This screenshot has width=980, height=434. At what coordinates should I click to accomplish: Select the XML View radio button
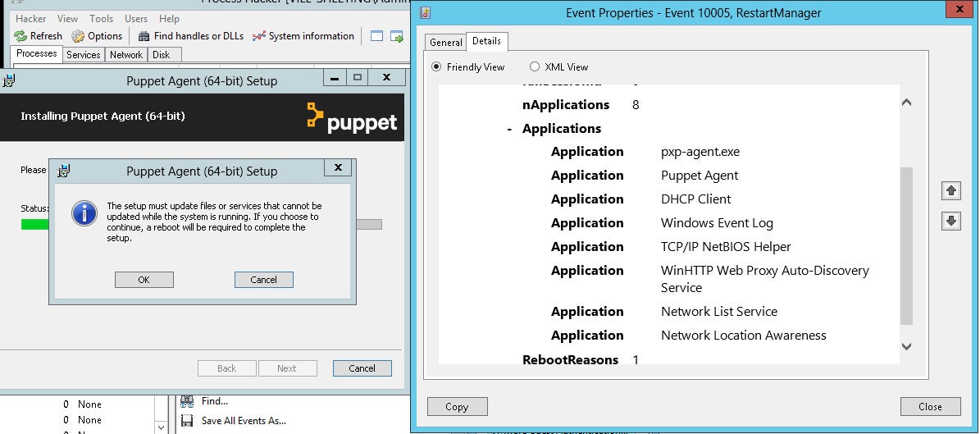point(535,66)
